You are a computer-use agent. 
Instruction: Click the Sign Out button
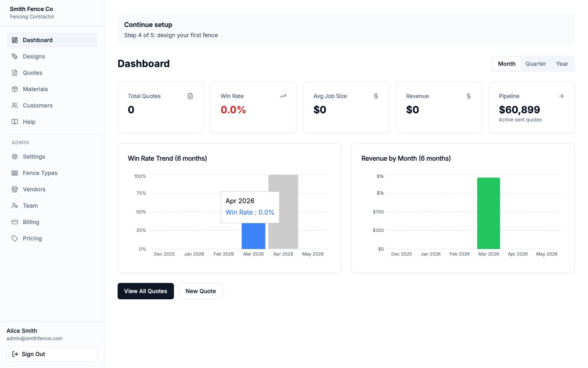click(x=52, y=354)
